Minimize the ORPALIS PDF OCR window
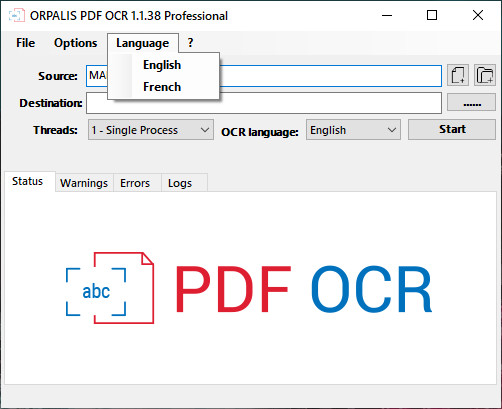The height and width of the screenshot is (409, 502). [x=387, y=15]
